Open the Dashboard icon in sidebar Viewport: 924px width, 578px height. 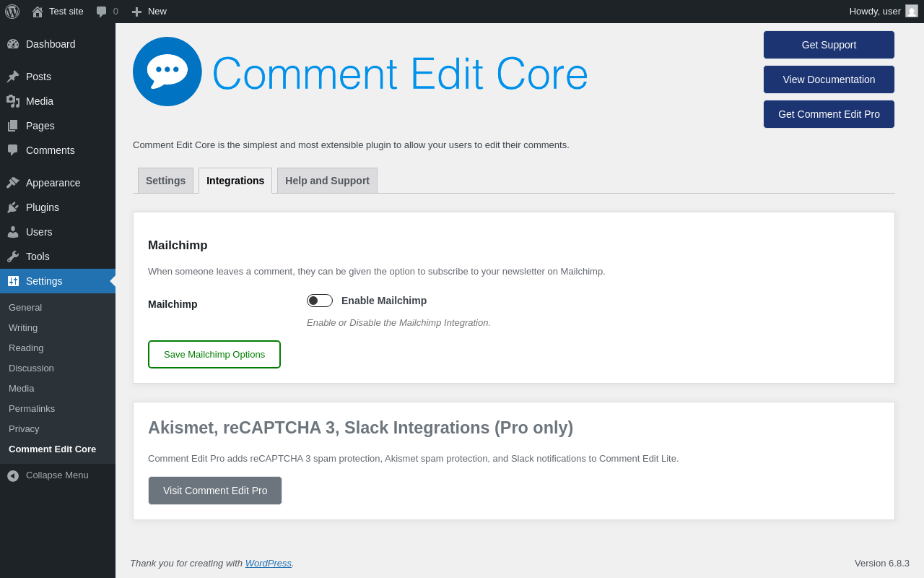[13, 44]
